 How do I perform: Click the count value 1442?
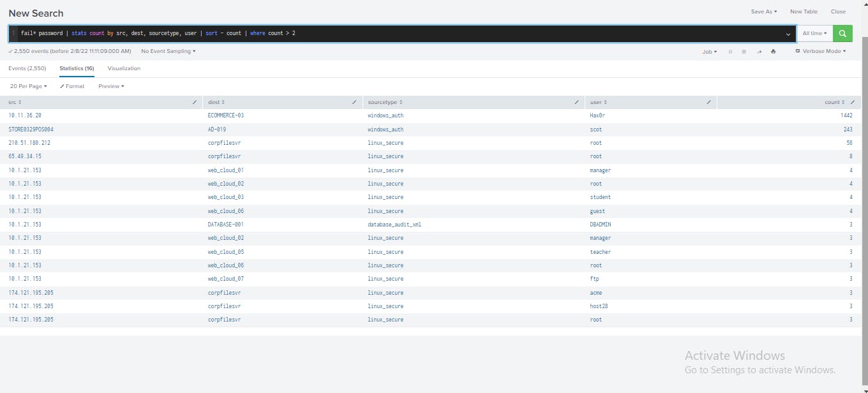coord(846,115)
